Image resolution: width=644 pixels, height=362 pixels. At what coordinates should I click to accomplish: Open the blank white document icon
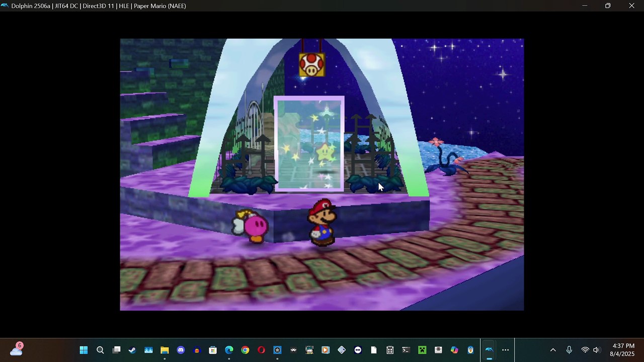coord(374,350)
